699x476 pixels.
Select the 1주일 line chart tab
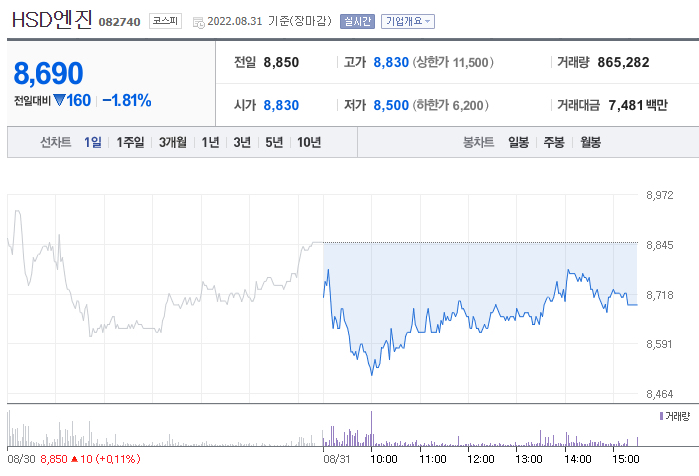click(x=130, y=142)
